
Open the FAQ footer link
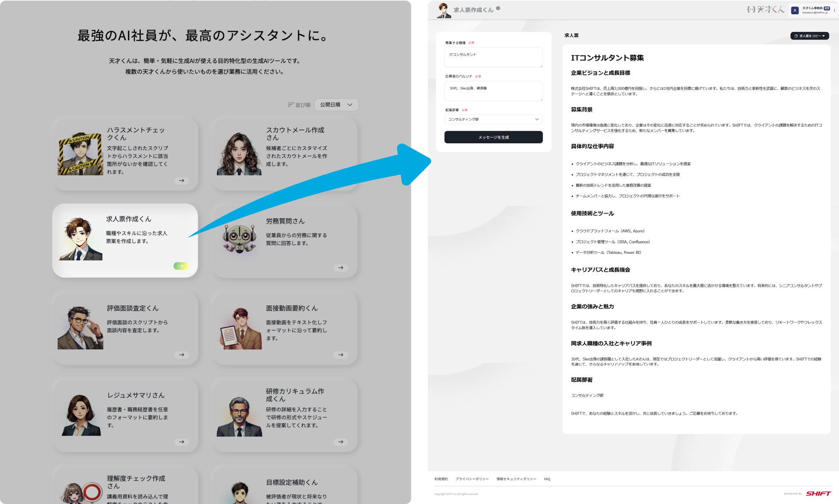547,479
